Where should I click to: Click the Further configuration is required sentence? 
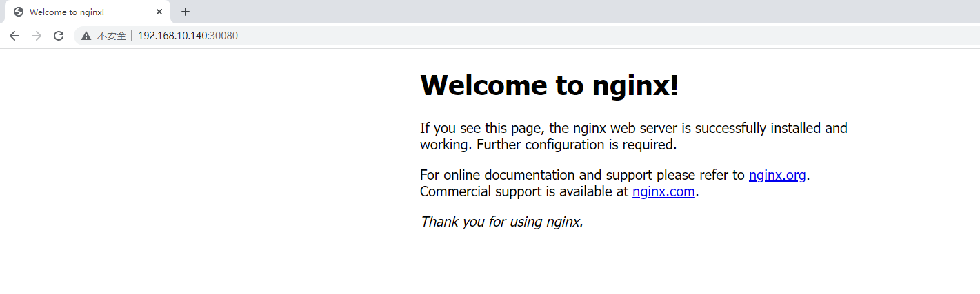tap(577, 145)
